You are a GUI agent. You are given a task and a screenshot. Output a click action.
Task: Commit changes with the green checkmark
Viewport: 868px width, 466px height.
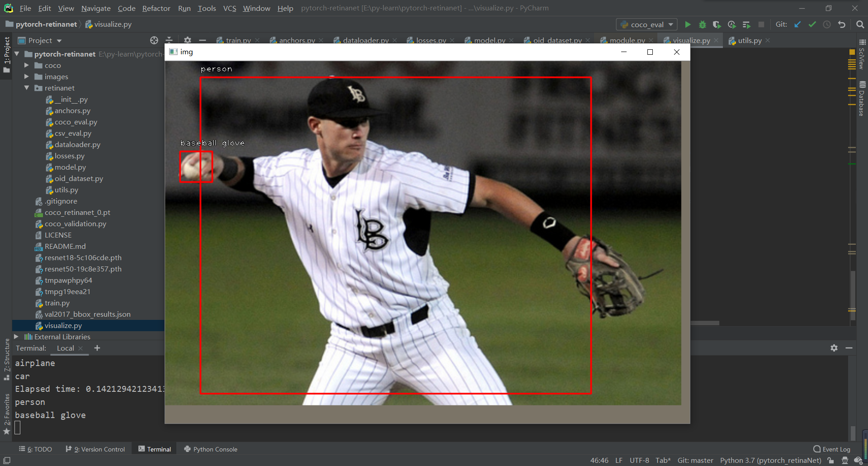click(x=812, y=24)
